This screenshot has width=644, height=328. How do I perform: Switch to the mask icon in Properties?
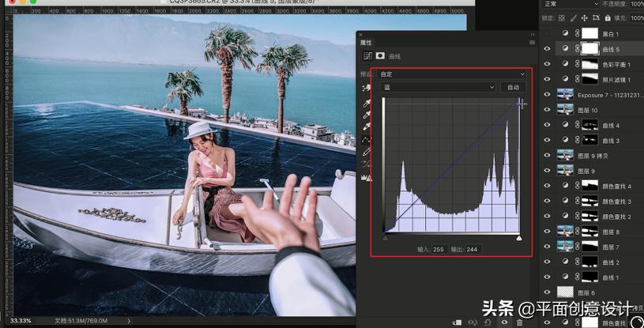tap(380, 56)
